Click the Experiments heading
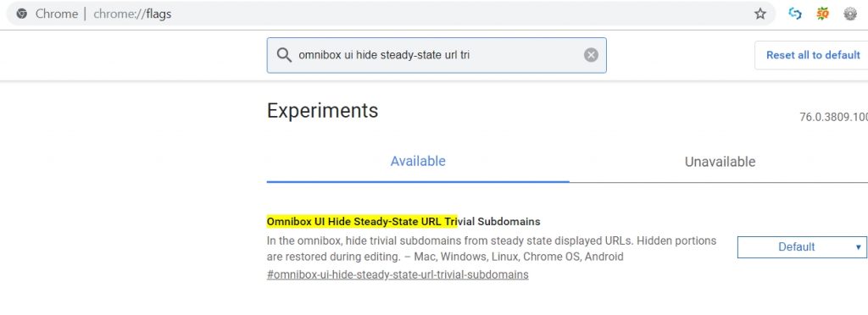 point(322,111)
